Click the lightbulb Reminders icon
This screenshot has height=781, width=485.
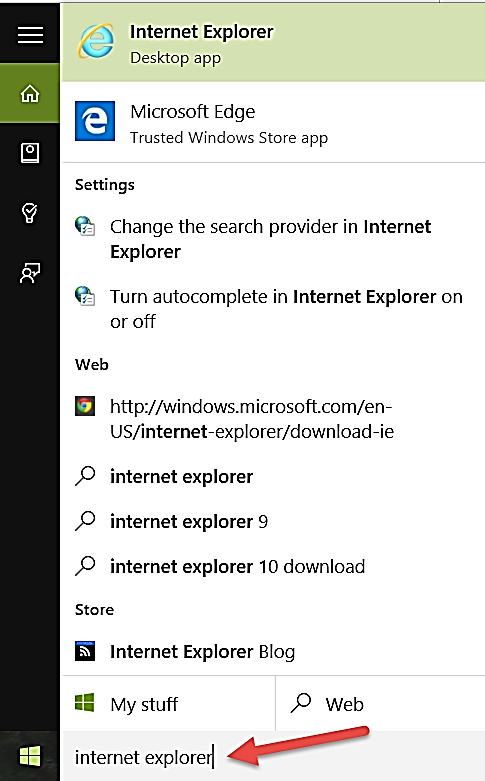point(30,213)
